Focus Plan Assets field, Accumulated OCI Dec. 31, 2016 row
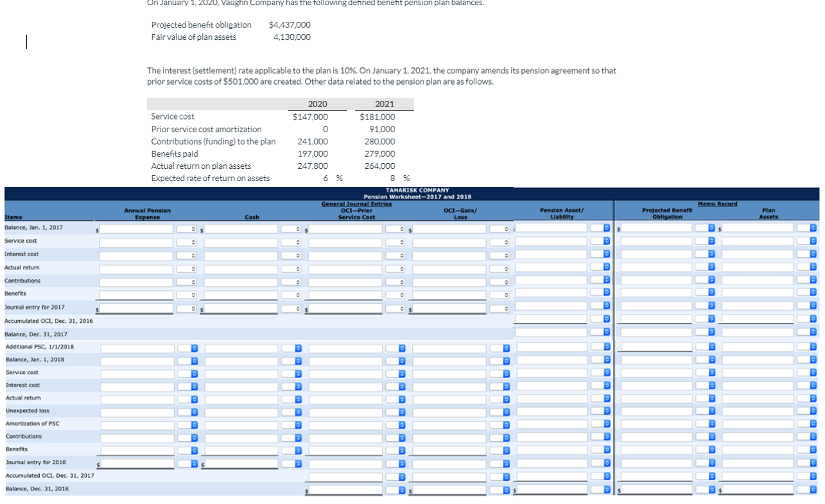825x504 pixels. coord(759,319)
